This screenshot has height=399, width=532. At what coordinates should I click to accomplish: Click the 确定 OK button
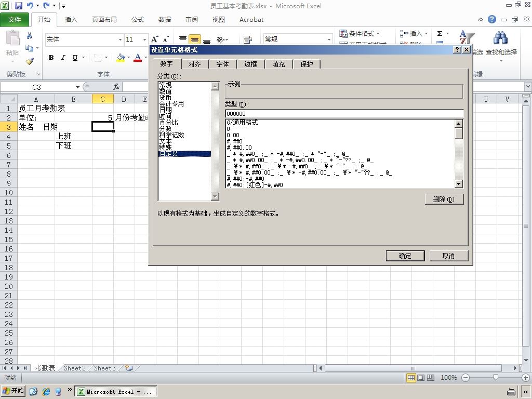[405, 256]
